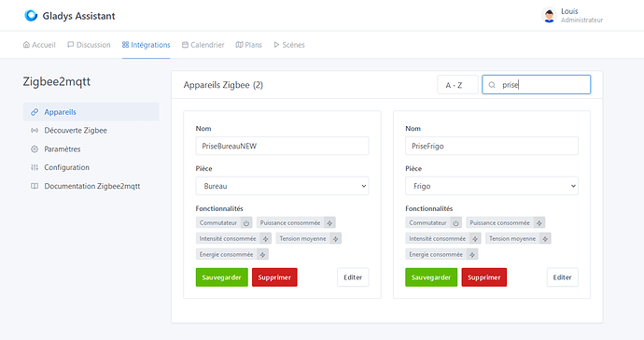
Task: Open Découverte Zigbee in the sidebar
Action: coord(91,131)
